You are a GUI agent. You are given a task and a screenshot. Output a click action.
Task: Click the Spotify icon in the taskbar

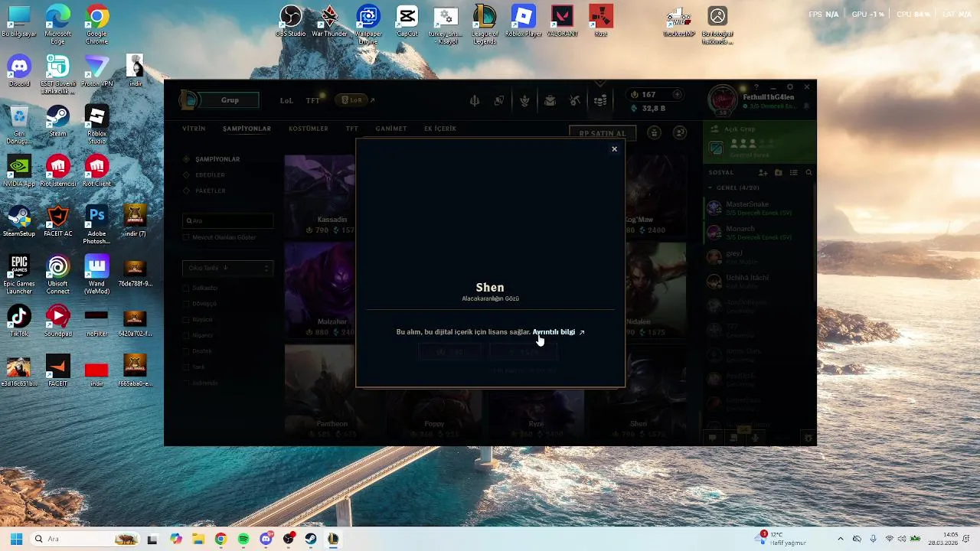click(x=243, y=539)
